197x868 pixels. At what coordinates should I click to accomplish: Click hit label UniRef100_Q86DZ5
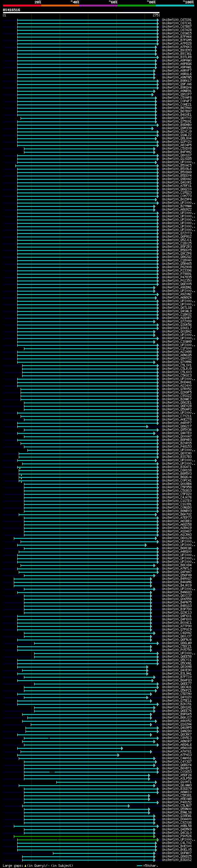[x=176, y=856]
